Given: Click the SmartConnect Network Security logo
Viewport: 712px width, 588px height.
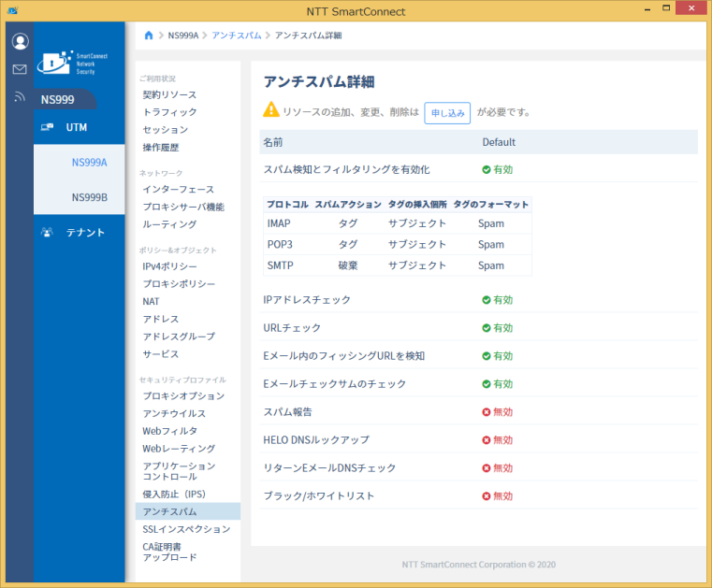Looking at the screenshot, I should point(73,62).
